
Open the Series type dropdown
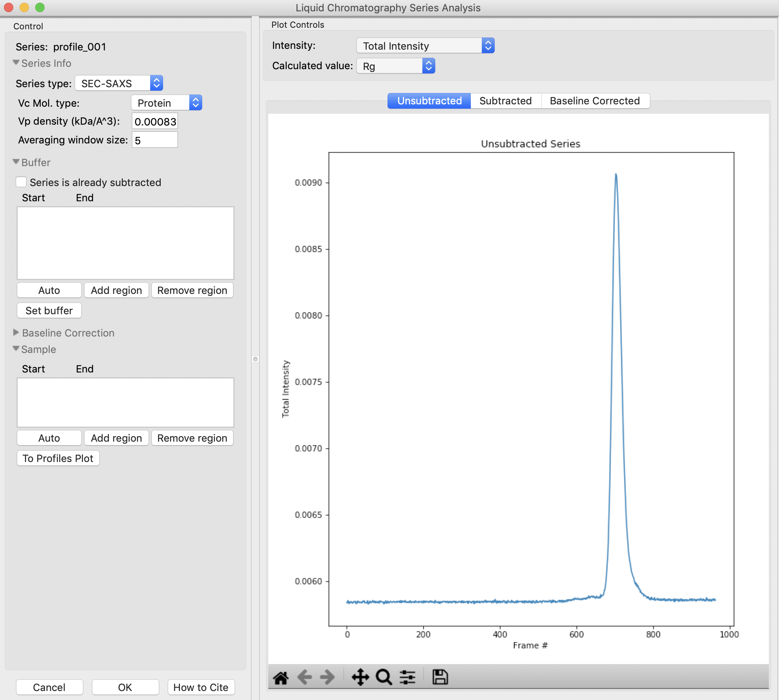point(119,83)
